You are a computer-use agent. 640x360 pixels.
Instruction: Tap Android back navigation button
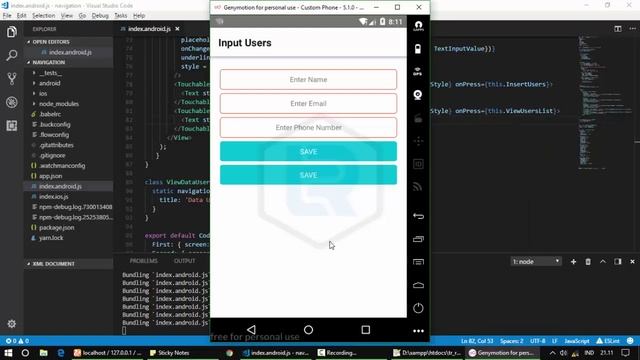(251, 329)
